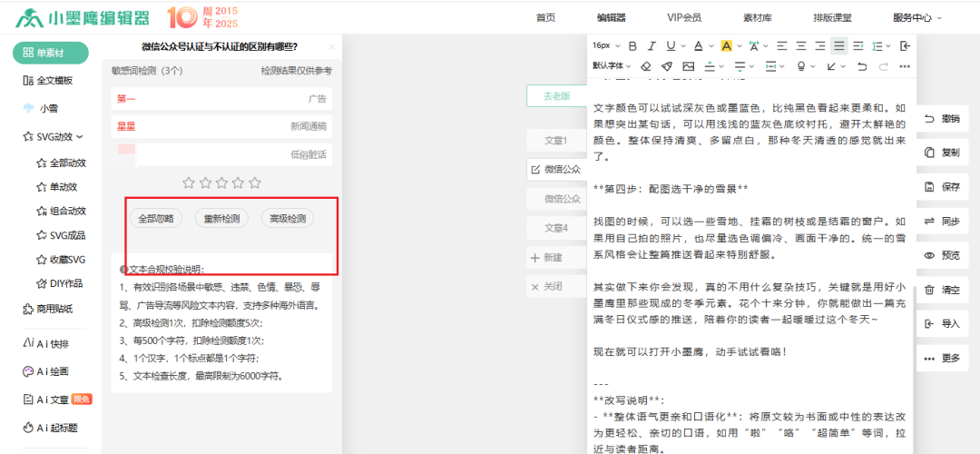
Task: Align text to the left
Action: click(782, 45)
